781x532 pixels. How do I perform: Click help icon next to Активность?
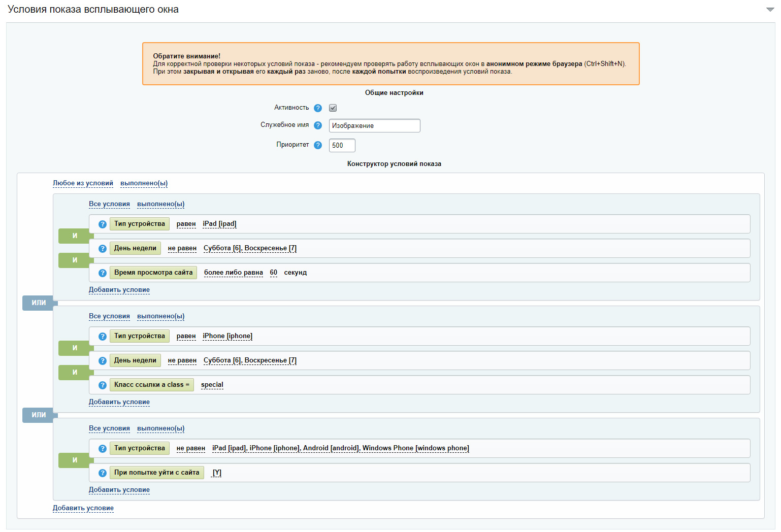pyautogui.click(x=318, y=108)
